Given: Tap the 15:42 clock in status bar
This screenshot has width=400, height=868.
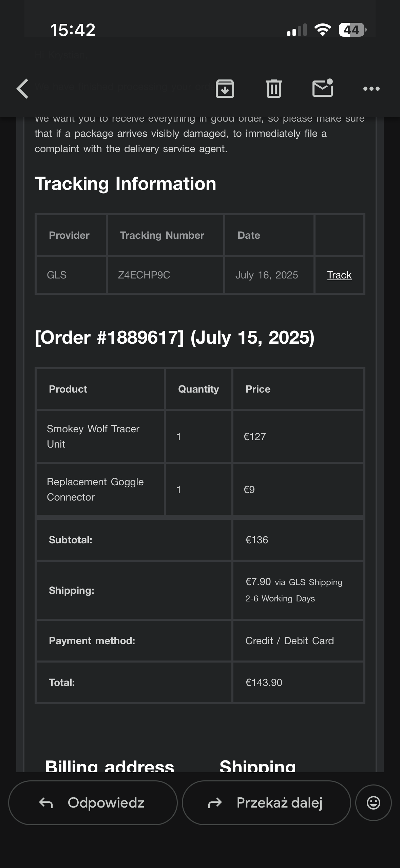Looking at the screenshot, I should [x=73, y=30].
